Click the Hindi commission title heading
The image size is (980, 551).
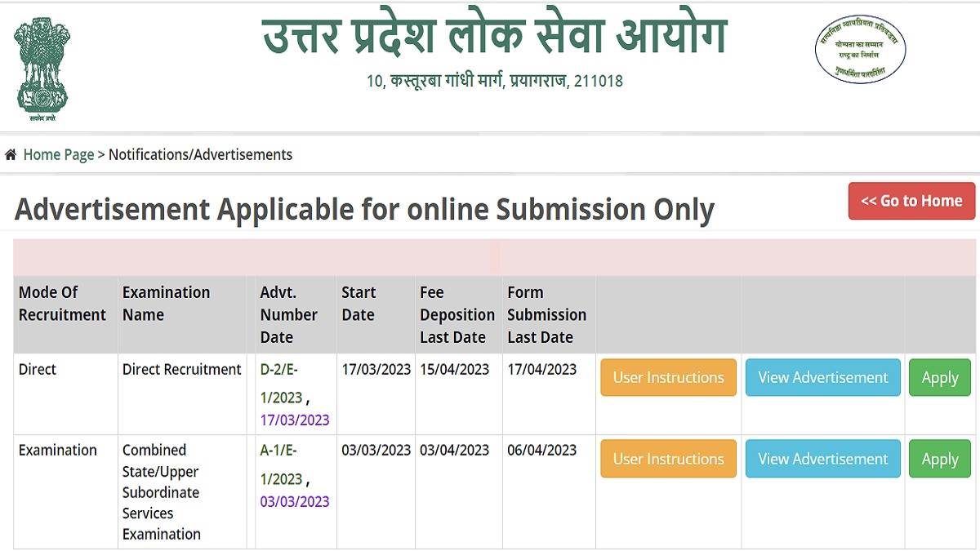tap(494, 34)
